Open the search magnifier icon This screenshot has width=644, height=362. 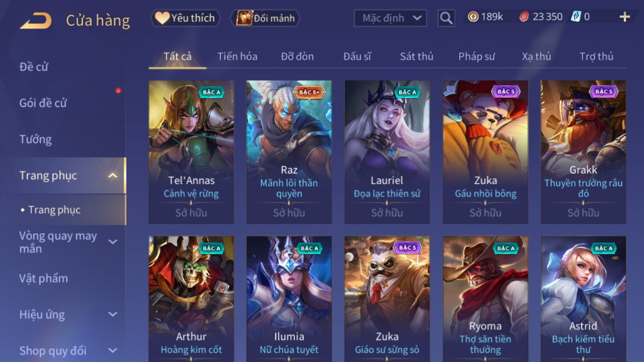[446, 18]
